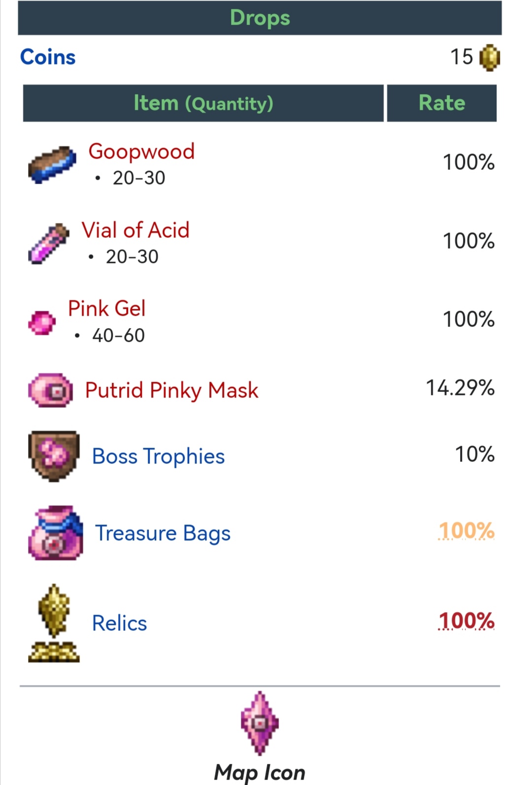
Task: Follow the Coins link
Action: point(48,57)
